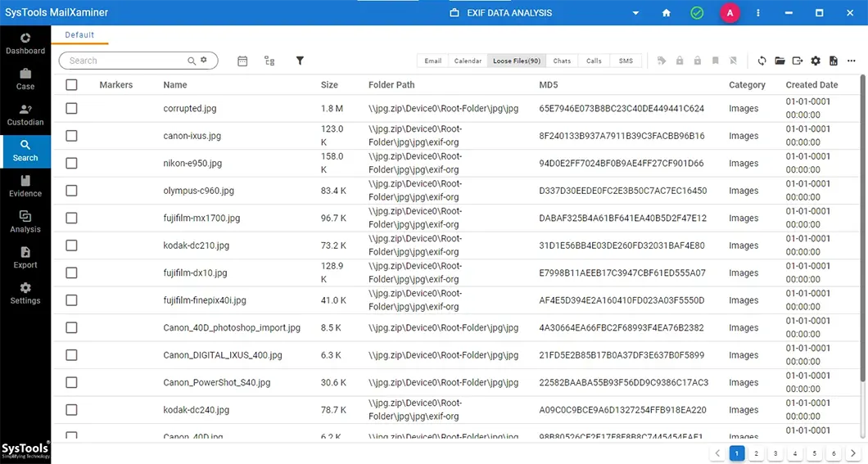Check the box for canon-ixus.jpg
The height and width of the screenshot is (464, 868).
[x=71, y=136]
